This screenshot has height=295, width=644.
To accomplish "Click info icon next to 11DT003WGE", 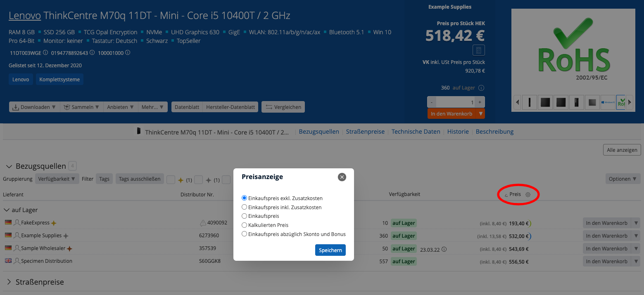I will pyautogui.click(x=45, y=53).
